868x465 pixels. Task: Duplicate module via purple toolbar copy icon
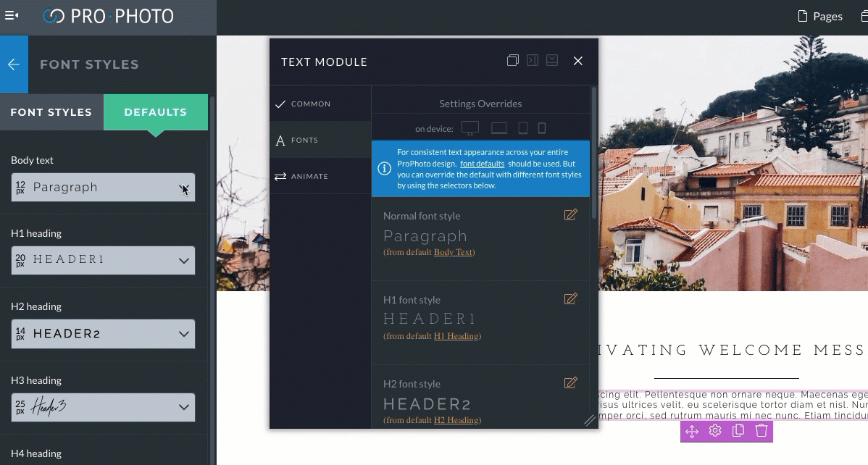click(x=738, y=431)
